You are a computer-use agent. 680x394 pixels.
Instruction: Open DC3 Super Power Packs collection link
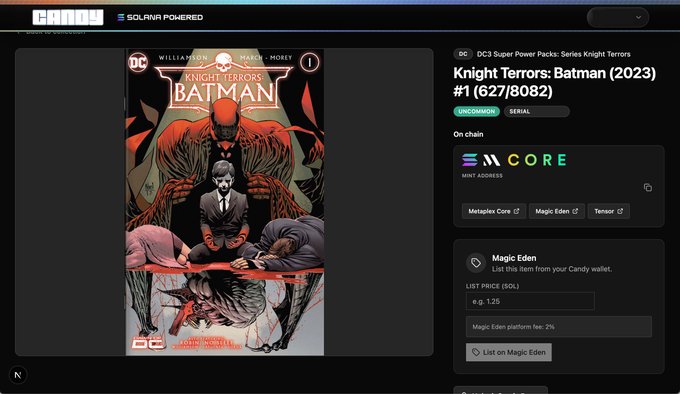pyautogui.click(x=553, y=54)
